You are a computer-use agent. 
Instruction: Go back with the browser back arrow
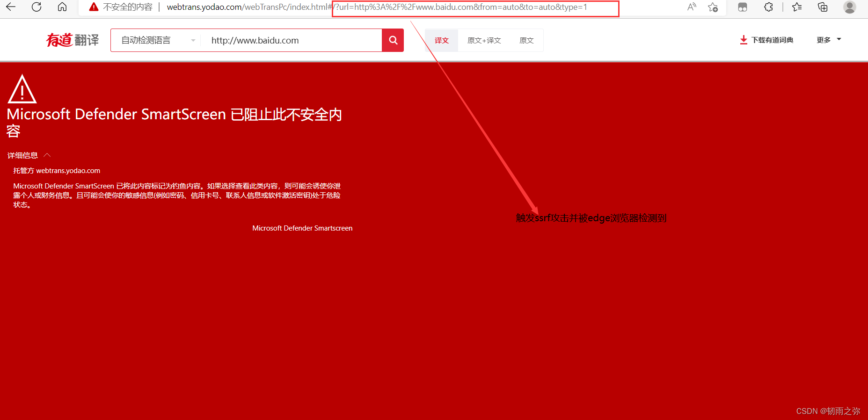tap(10, 7)
